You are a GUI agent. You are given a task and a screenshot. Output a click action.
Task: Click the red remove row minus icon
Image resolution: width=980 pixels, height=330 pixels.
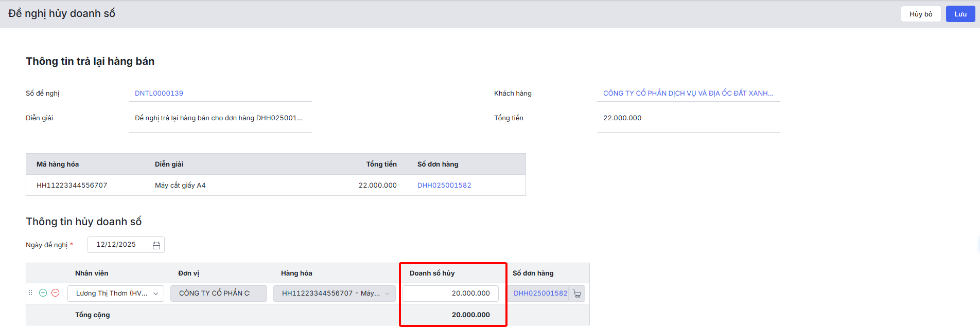(x=56, y=293)
